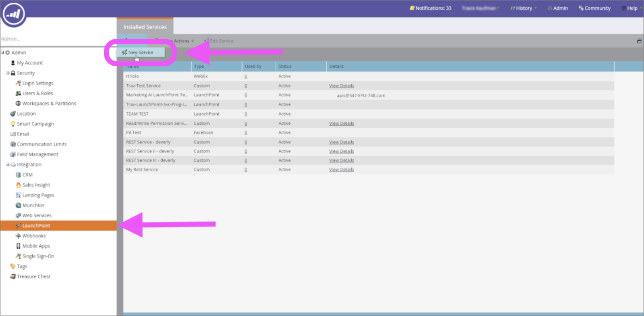Click Used by count for FB Test
644x316 pixels.
pos(246,132)
